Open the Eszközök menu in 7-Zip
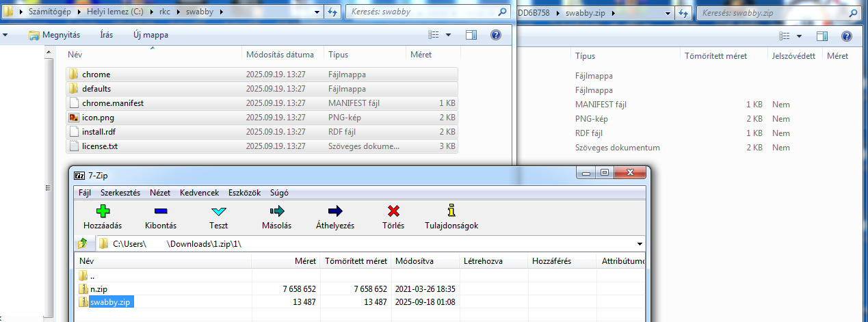The image size is (868, 322). click(244, 193)
